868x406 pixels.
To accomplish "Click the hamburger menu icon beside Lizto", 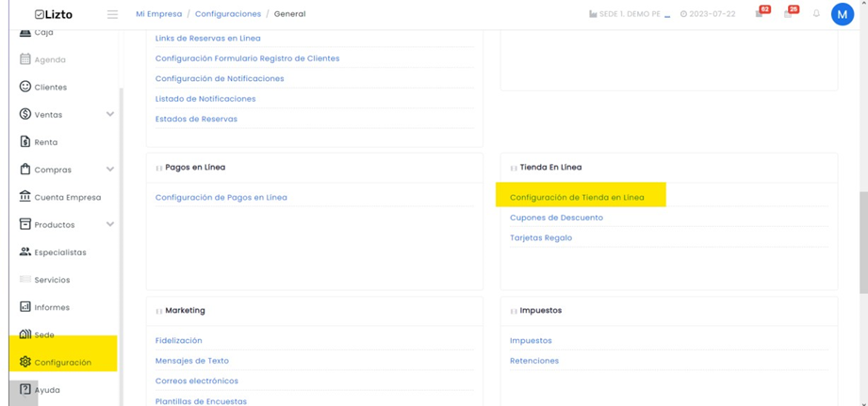I will [112, 14].
